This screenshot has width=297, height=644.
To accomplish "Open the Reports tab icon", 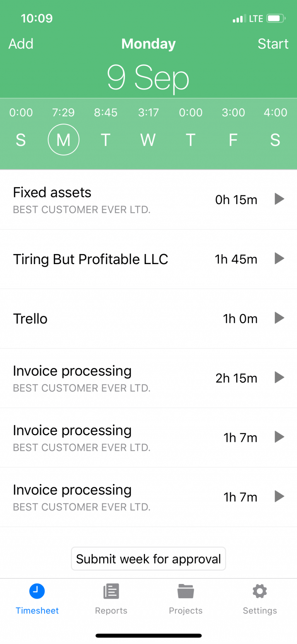I will point(111,591).
